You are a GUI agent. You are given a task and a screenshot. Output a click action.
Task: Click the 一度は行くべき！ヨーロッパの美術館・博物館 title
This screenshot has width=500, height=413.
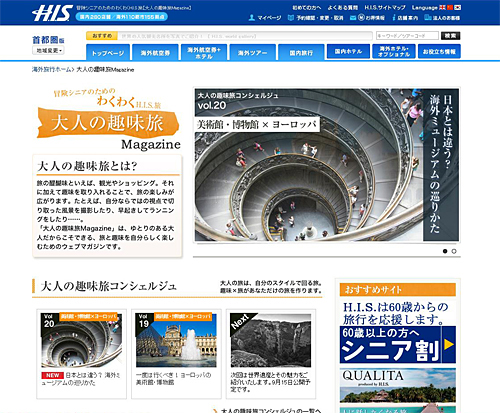point(173,379)
